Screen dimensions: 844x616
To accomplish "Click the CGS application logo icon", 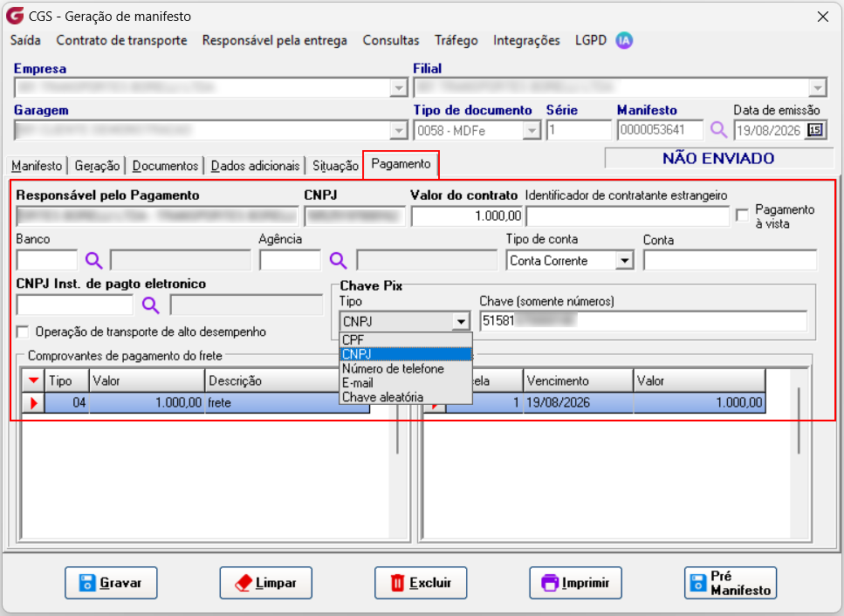I will tap(15, 15).
